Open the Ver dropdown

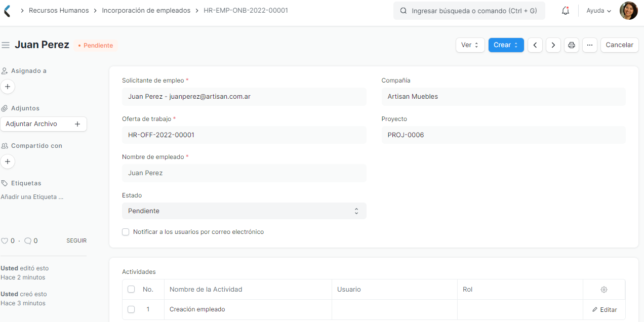coord(470,45)
